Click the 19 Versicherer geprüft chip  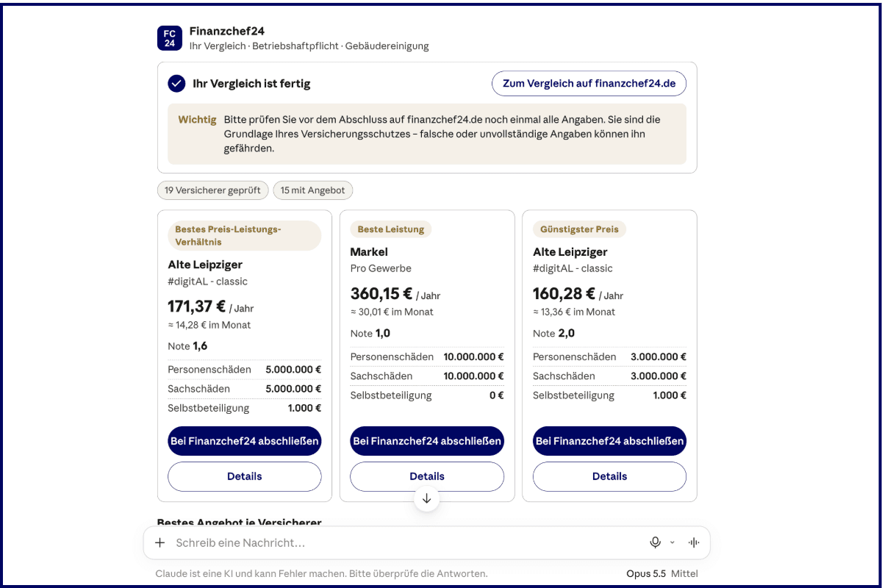pyautogui.click(x=212, y=190)
